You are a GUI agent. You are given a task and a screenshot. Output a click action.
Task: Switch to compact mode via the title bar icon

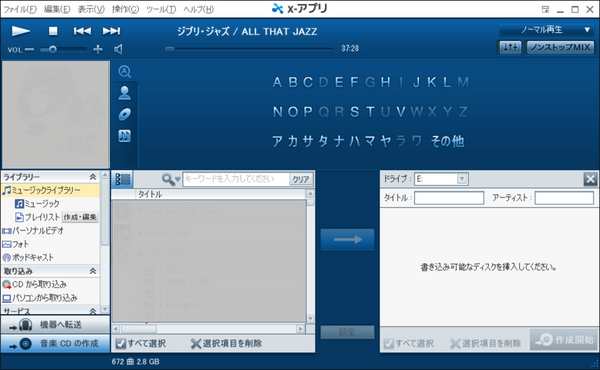pyautogui.click(x=545, y=10)
